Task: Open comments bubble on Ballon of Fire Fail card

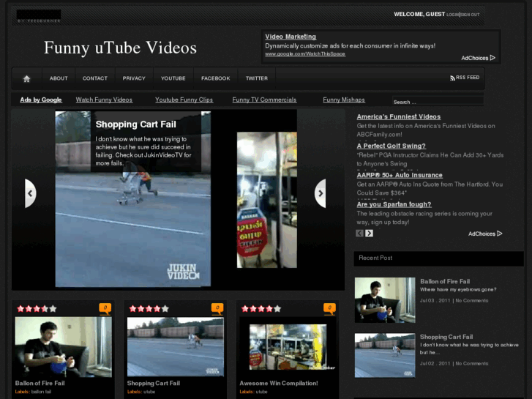Action: point(105,309)
